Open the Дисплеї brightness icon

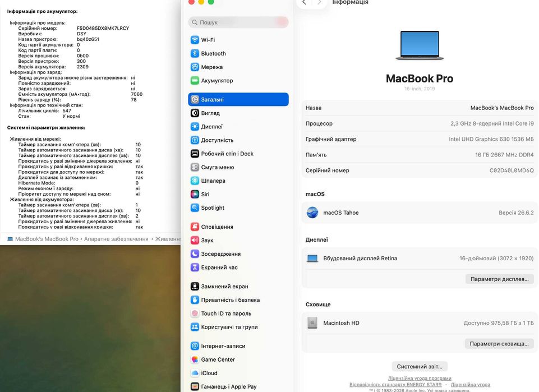(x=195, y=126)
